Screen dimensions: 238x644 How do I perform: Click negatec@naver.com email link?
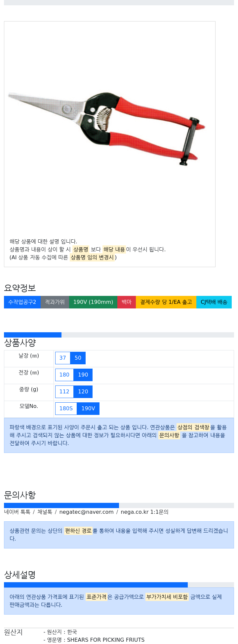click(86, 512)
